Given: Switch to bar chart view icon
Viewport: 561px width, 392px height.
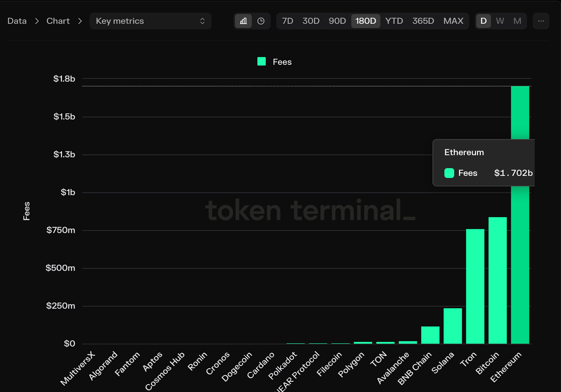Looking at the screenshot, I should (243, 21).
